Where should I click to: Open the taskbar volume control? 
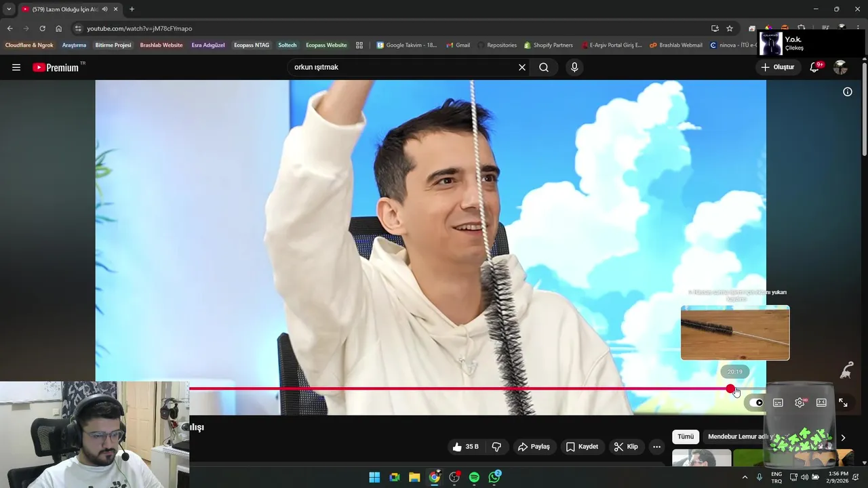click(x=804, y=477)
